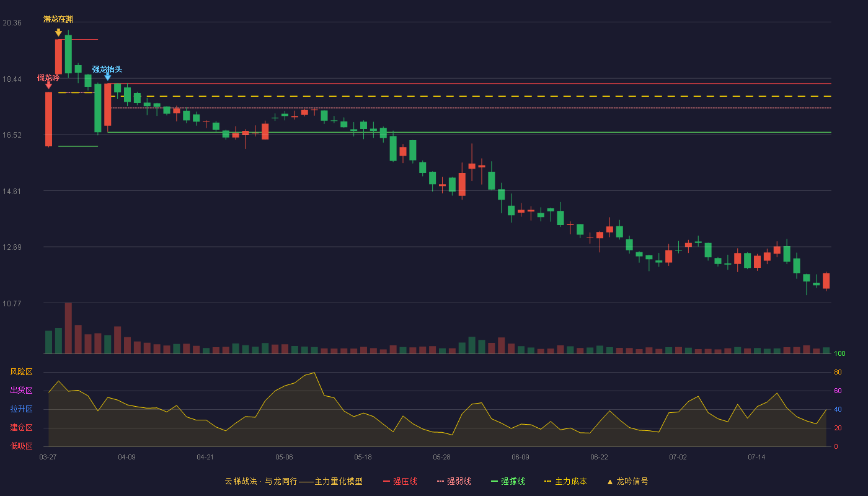Viewport: 868px width, 496px height.
Task: Click the 建仓区 zone label
Action: click(21, 428)
